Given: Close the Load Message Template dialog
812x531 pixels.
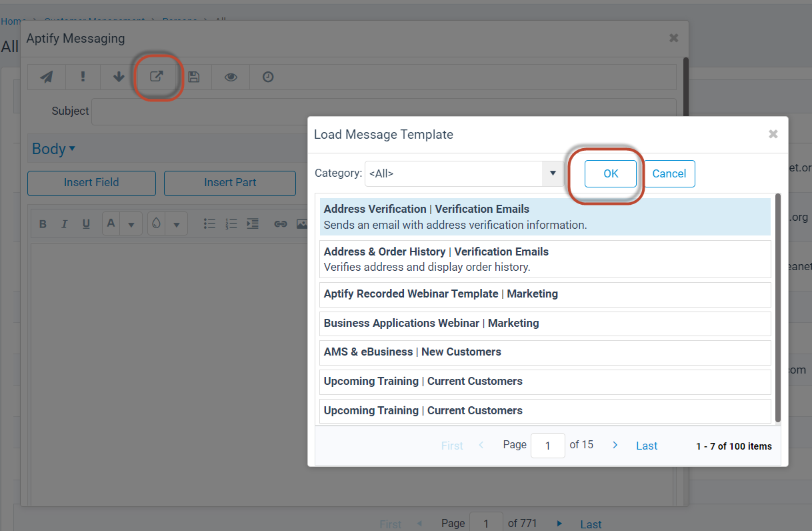Looking at the screenshot, I should pyautogui.click(x=773, y=134).
